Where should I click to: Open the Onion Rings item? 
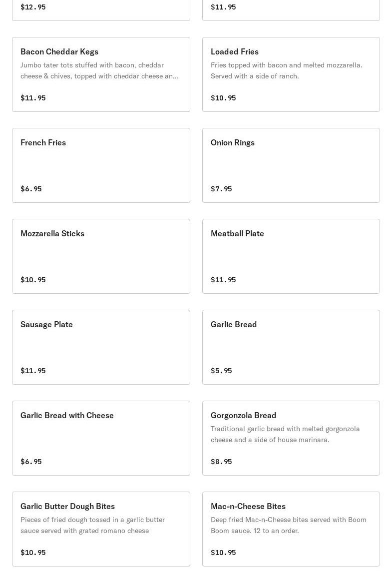point(291,165)
